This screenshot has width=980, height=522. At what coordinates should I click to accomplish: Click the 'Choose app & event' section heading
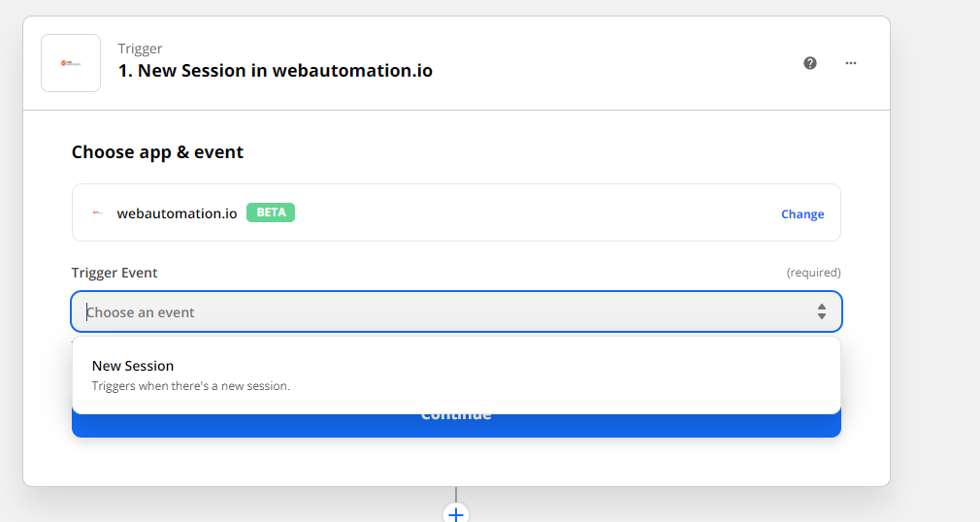point(157,152)
